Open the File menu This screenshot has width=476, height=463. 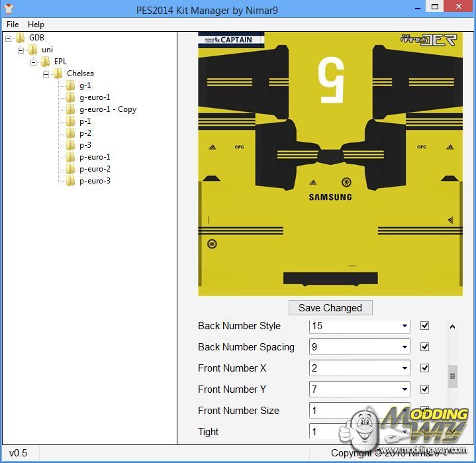pos(13,25)
